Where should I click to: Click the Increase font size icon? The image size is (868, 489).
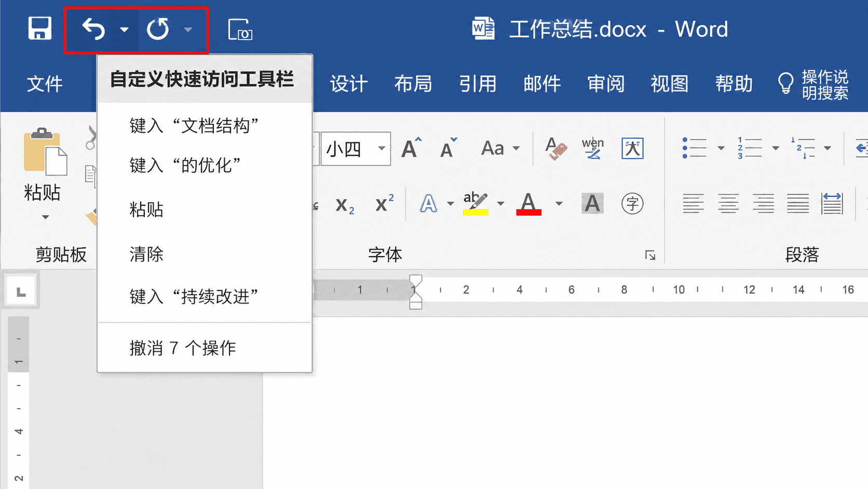(411, 148)
